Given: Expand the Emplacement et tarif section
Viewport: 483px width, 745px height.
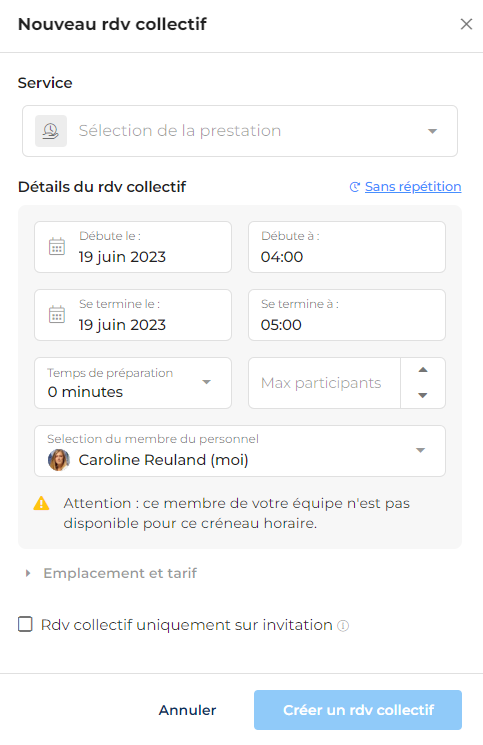Looking at the screenshot, I should point(111,573).
